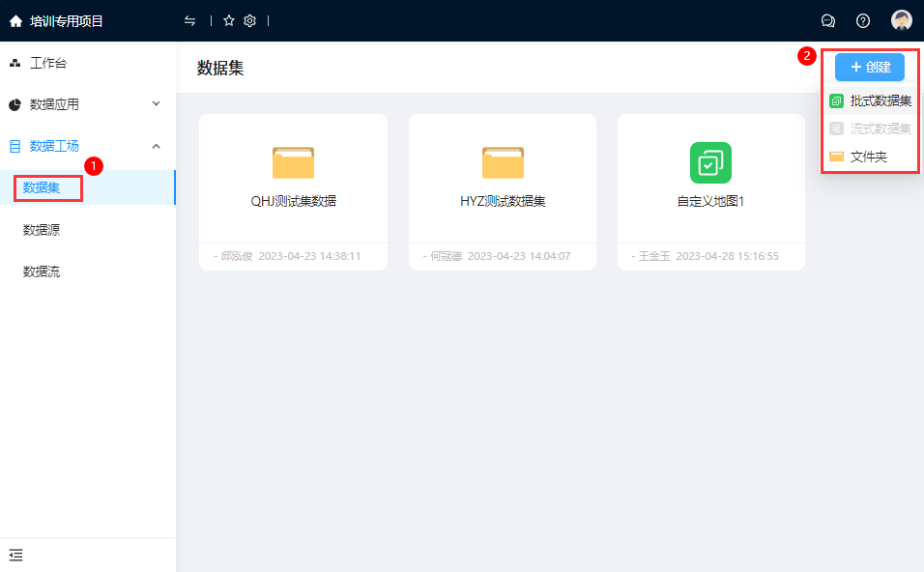The image size is (924, 572).
Task: Open the user avatar profile
Action: click(x=901, y=21)
